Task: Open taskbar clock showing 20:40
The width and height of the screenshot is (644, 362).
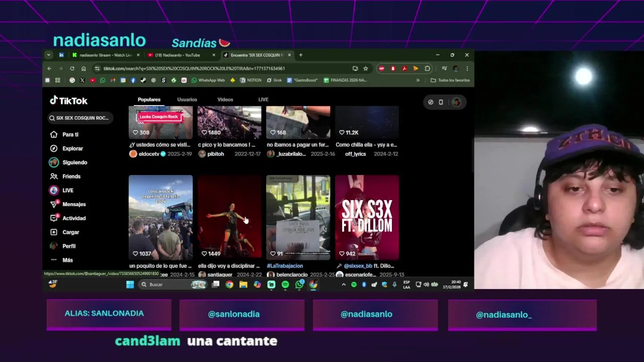Action: [x=451, y=285]
